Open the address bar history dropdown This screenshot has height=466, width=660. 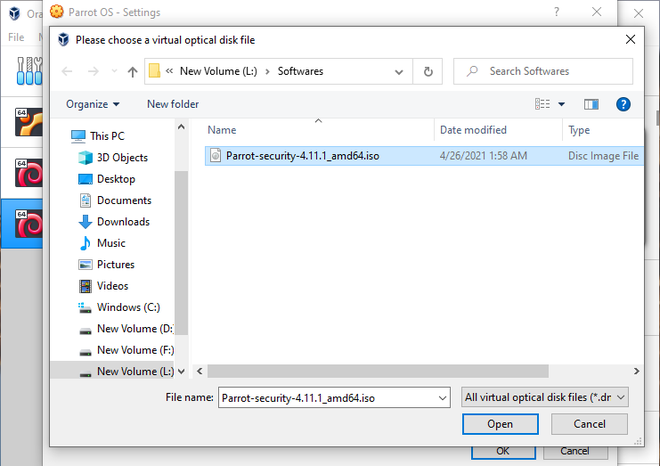[x=399, y=72]
